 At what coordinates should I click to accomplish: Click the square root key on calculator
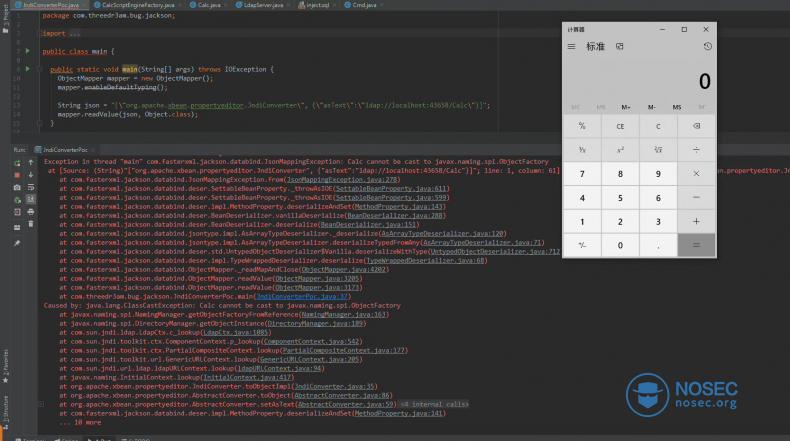[x=658, y=150]
